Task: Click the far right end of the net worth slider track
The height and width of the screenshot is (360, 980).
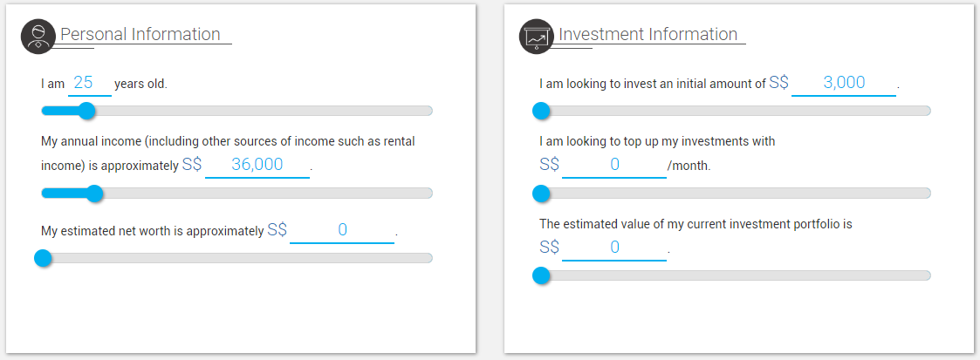Action: tap(428, 258)
